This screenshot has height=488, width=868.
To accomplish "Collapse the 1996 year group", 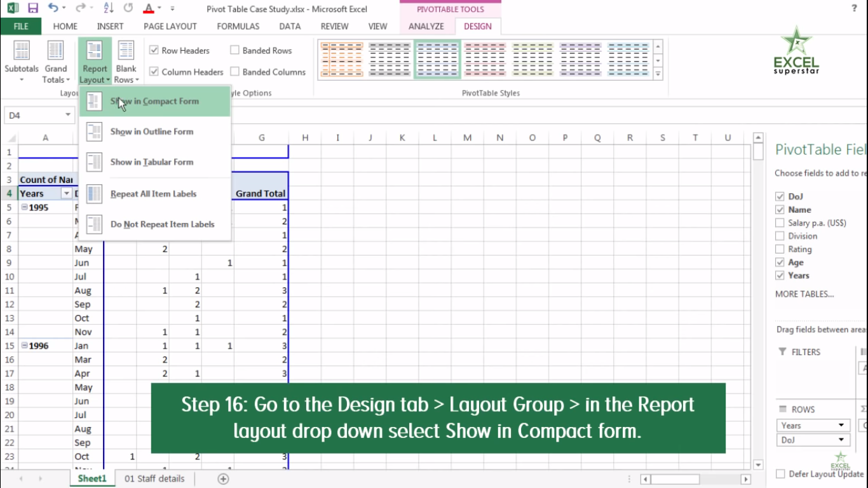I will tap(24, 346).
